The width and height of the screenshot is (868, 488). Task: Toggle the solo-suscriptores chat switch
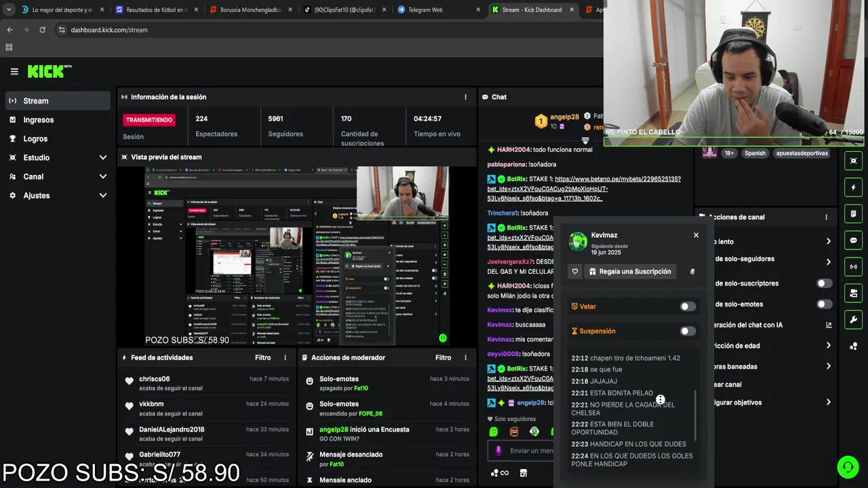pyautogui.click(x=824, y=283)
